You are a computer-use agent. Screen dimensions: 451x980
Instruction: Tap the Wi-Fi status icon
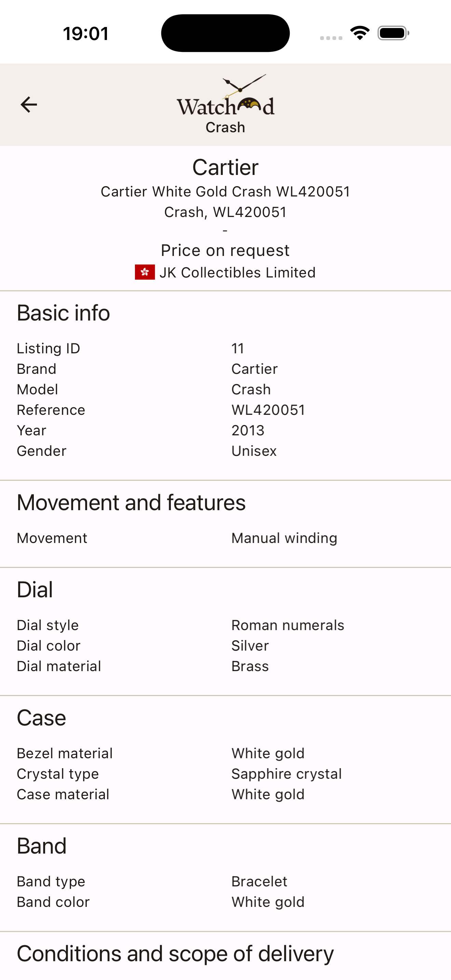pyautogui.click(x=360, y=33)
